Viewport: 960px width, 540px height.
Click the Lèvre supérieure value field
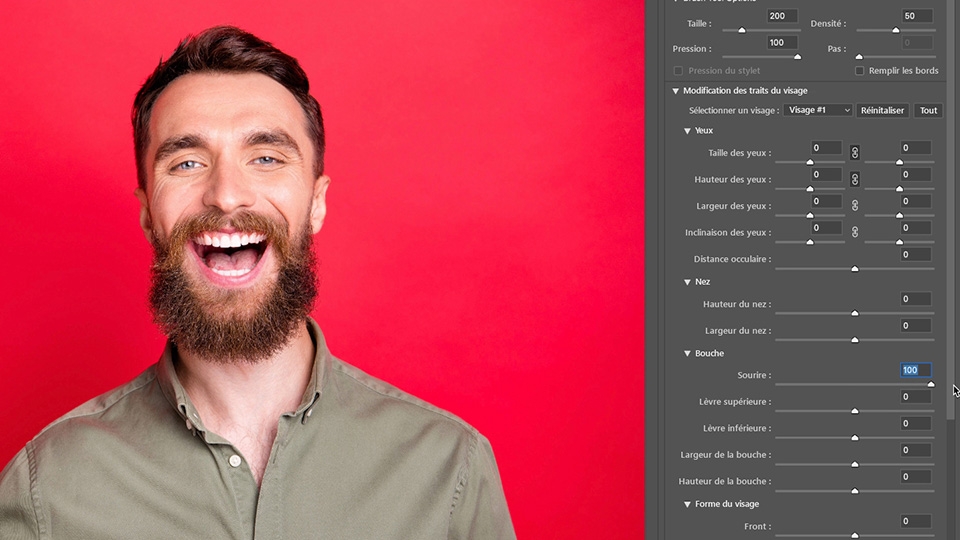[916, 397]
